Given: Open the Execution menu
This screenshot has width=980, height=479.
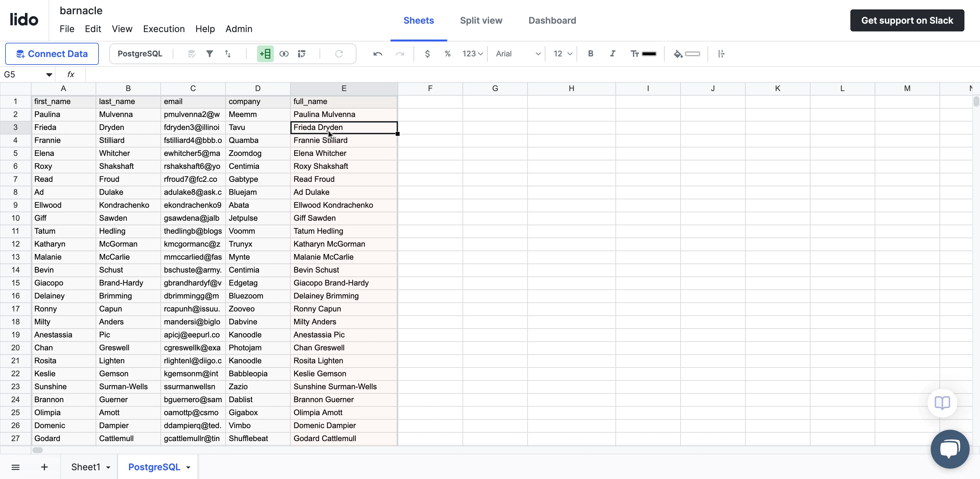Looking at the screenshot, I should (164, 29).
